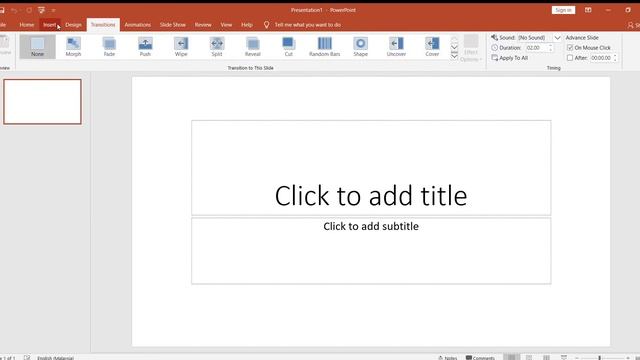Image resolution: width=640 pixels, height=360 pixels.
Task: Click the Redo icon in quick access toolbar
Action: (29, 10)
